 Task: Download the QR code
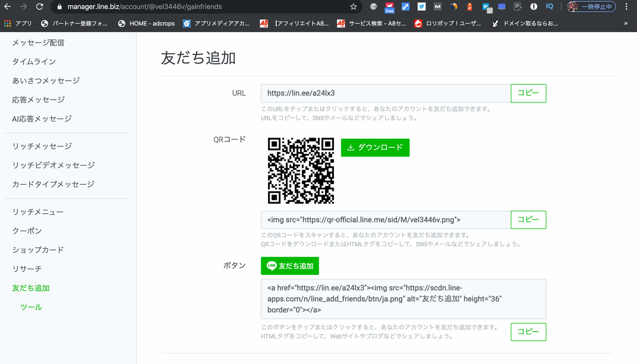point(375,148)
